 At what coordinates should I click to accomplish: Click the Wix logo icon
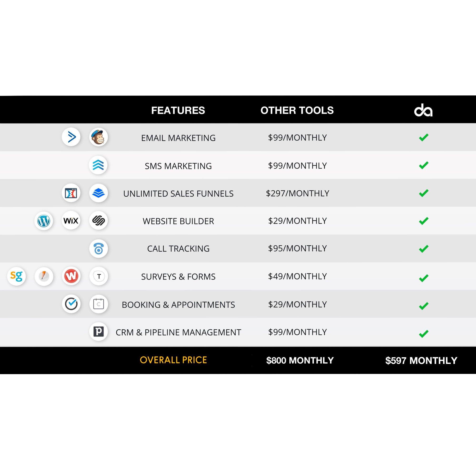[71, 221]
